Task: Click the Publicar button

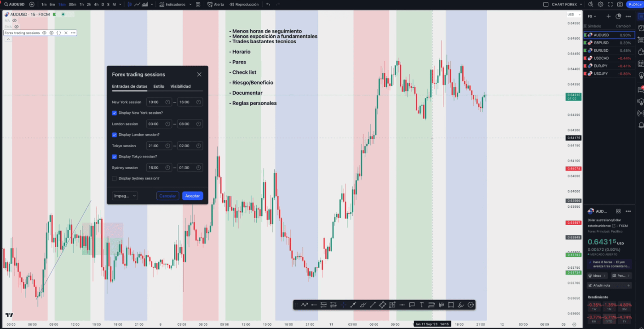Action: [635, 4]
